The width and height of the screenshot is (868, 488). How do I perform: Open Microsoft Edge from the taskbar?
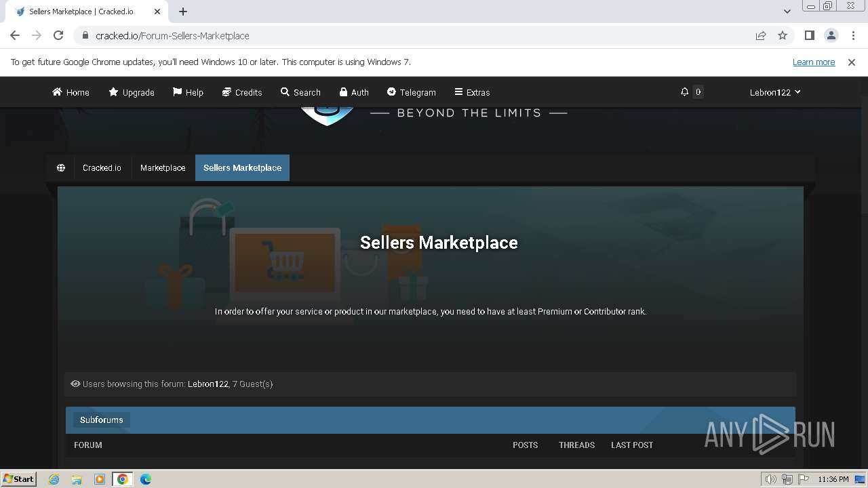click(145, 479)
